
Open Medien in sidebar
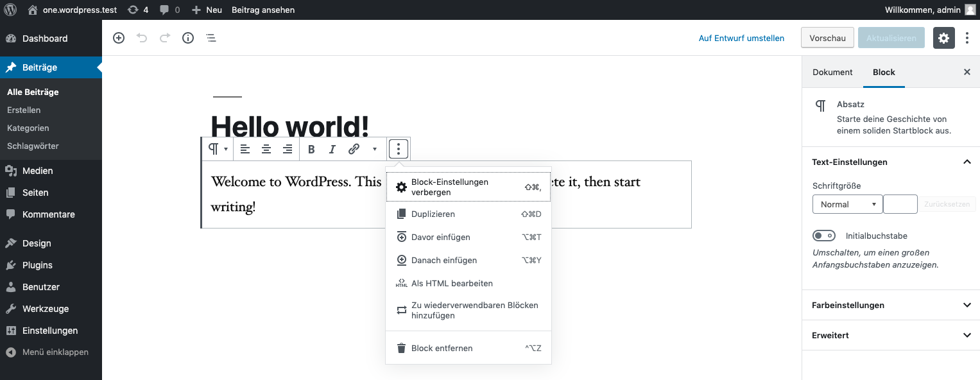pos(51,171)
